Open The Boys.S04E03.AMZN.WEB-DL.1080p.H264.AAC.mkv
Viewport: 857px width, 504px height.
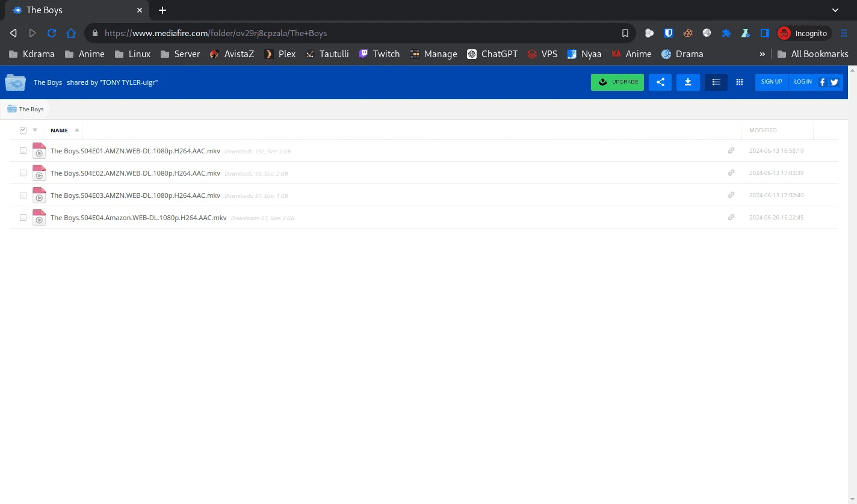point(135,195)
